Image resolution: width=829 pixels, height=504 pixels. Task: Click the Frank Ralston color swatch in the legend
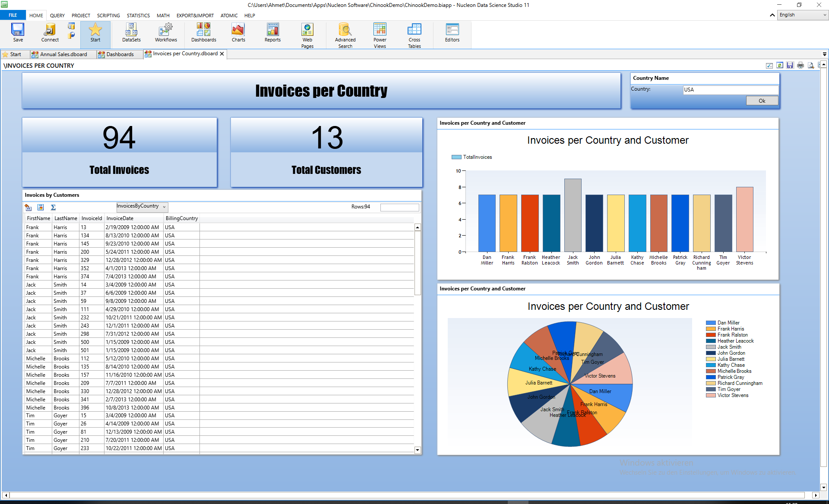click(711, 334)
